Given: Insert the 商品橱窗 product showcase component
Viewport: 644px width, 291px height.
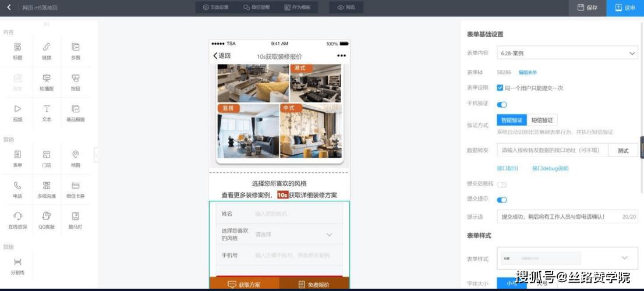Looking at the screenshot, I should pos(76,113).
